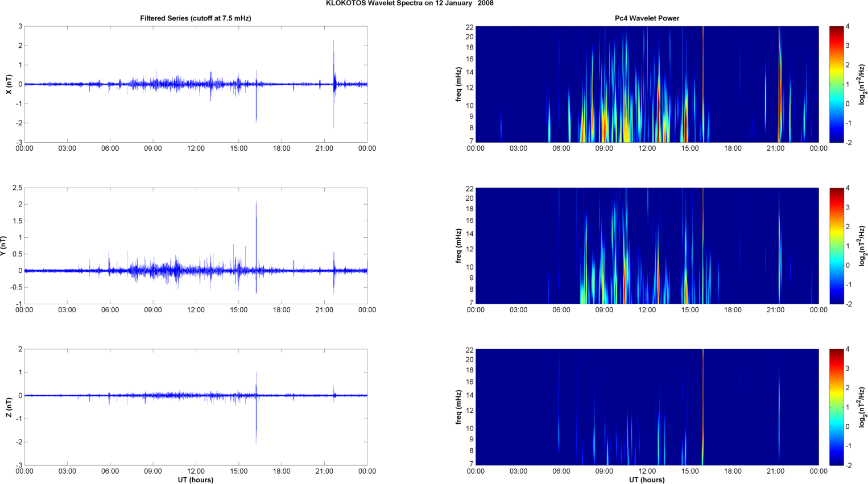Click the X (nT) y-axis label
Viewport: 868px width, 484px height.
click(x=9, y=84)
